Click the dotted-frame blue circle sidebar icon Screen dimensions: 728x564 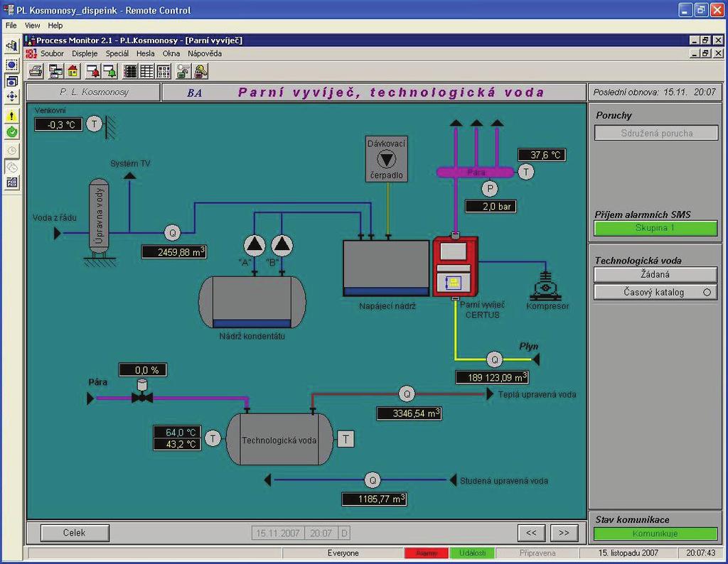pos(12,65)
